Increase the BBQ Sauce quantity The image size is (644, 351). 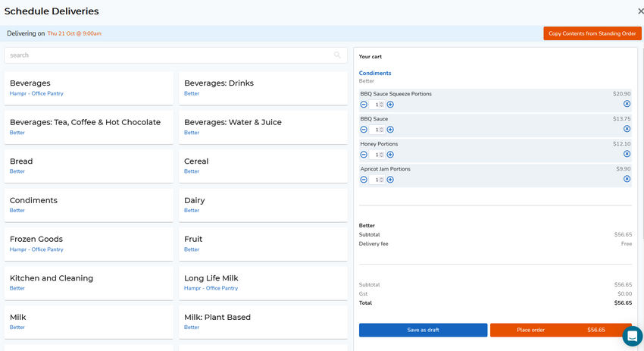pos(390,130)
